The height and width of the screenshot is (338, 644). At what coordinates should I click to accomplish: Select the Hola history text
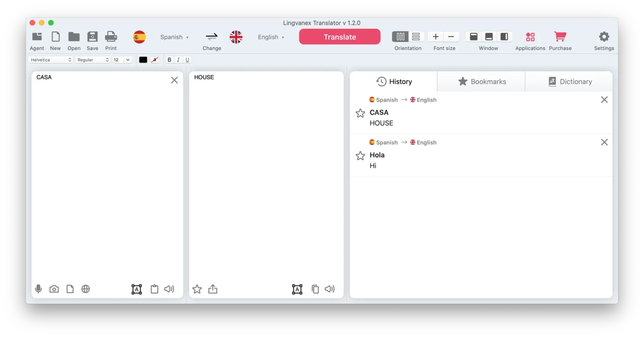click(x=377, y=155)
